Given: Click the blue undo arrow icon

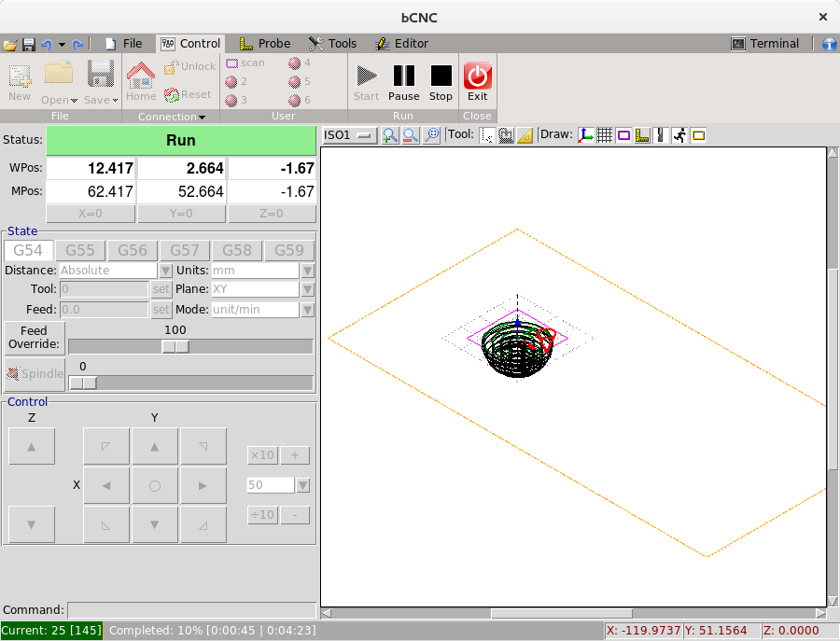Looking at the screenshot, I should 46,45.
